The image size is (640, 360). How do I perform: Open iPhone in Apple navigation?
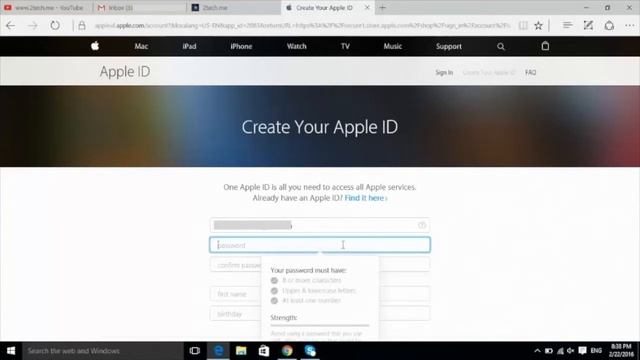coord(241,47)
